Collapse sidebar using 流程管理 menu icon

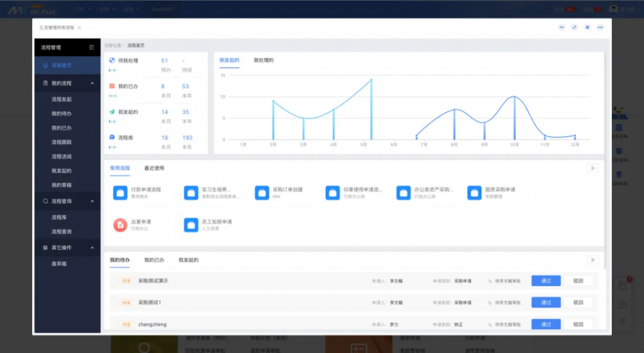[92, 47]
